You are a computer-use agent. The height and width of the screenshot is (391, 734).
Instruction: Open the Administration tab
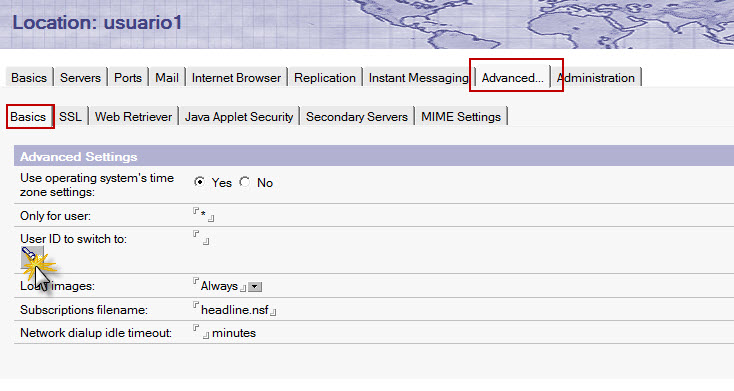(x=595, y=78)
